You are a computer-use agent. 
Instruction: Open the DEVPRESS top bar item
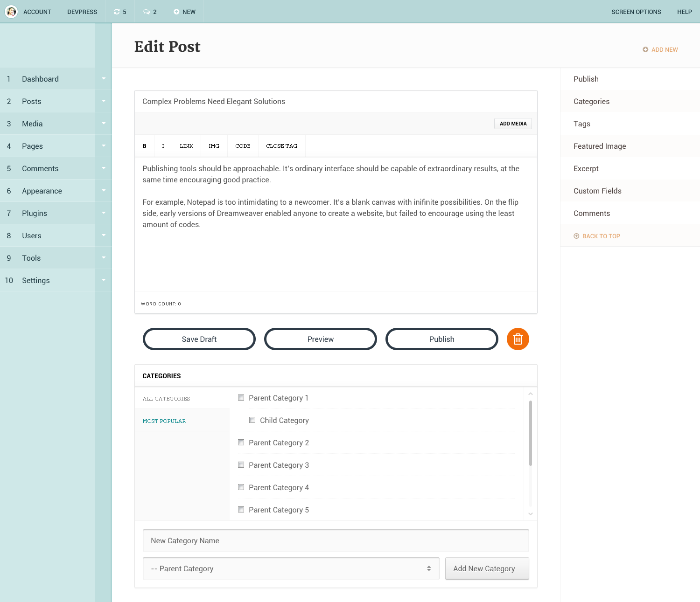(82, 12)
